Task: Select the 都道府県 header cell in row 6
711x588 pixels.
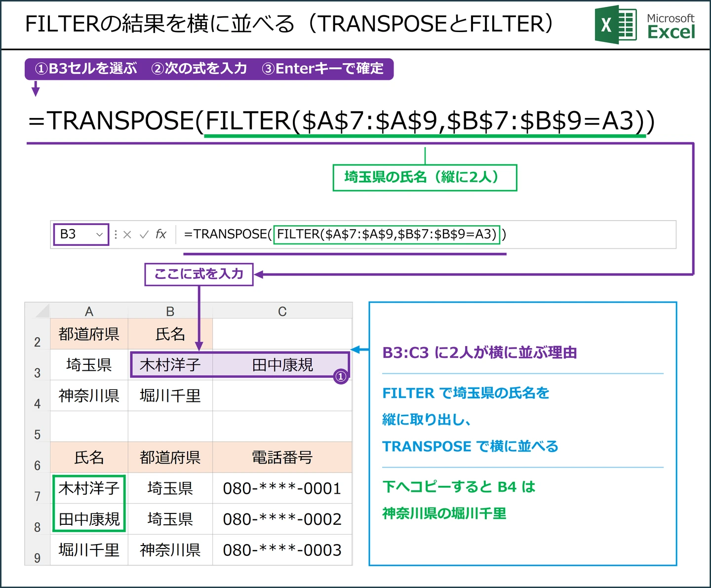Action: coord(170,458)
